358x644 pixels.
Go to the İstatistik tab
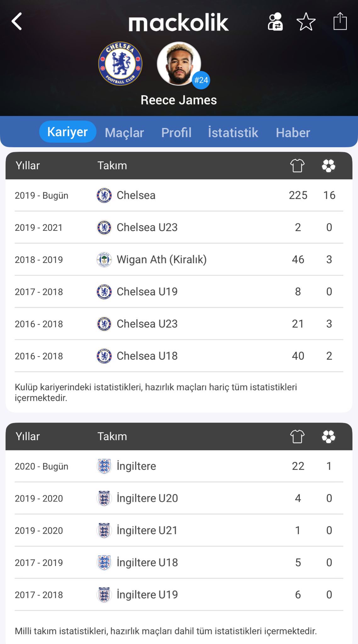[x=233, y=132]
